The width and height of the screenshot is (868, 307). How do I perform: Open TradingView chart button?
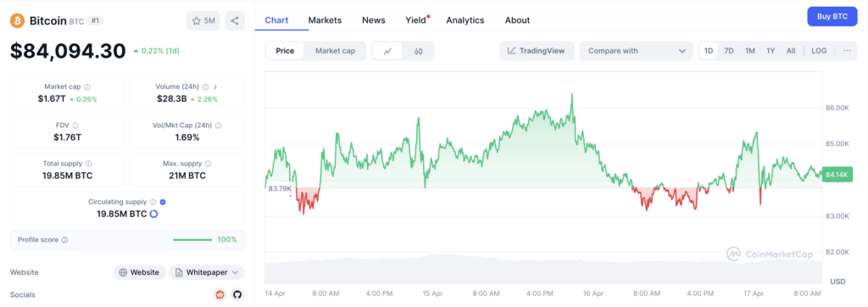pos(537,51)
